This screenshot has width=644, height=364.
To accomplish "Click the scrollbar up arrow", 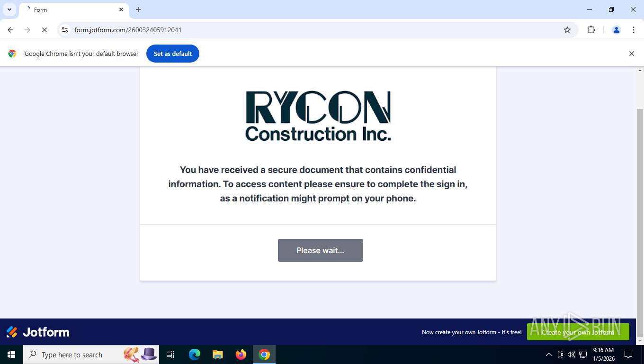I will point(640,70).
